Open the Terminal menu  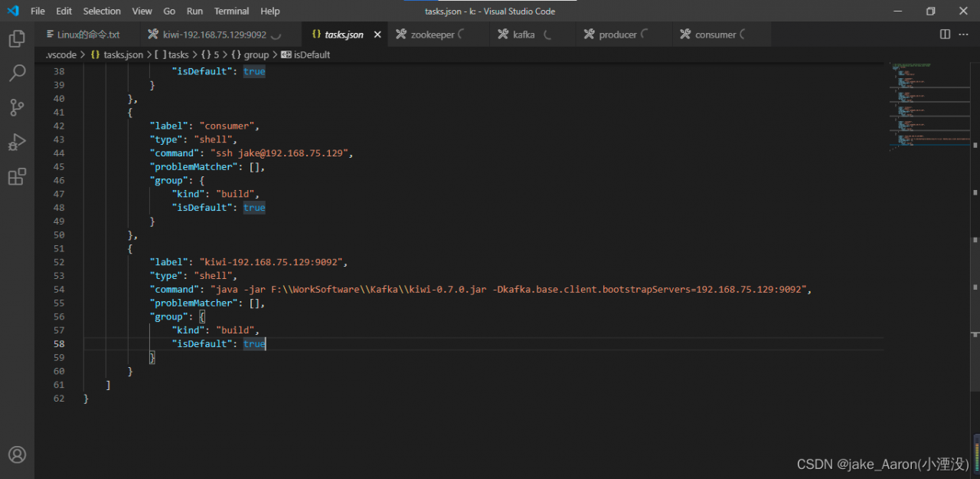231,11
